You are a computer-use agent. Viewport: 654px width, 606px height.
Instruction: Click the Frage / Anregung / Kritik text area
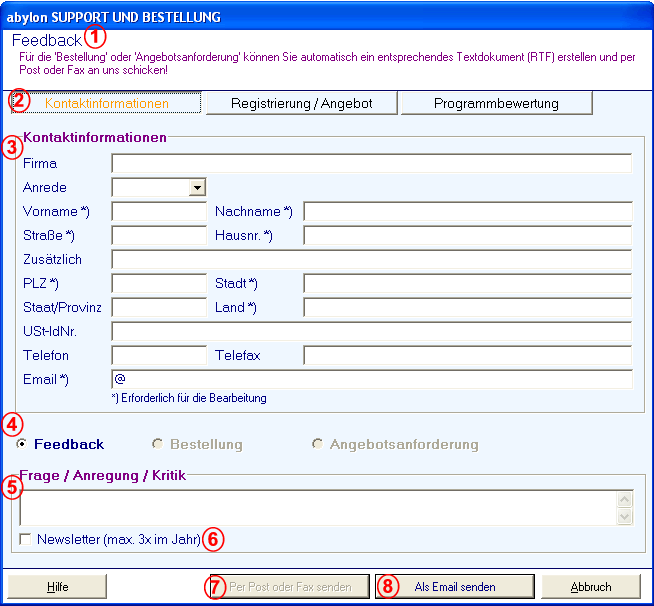point(317,507)
